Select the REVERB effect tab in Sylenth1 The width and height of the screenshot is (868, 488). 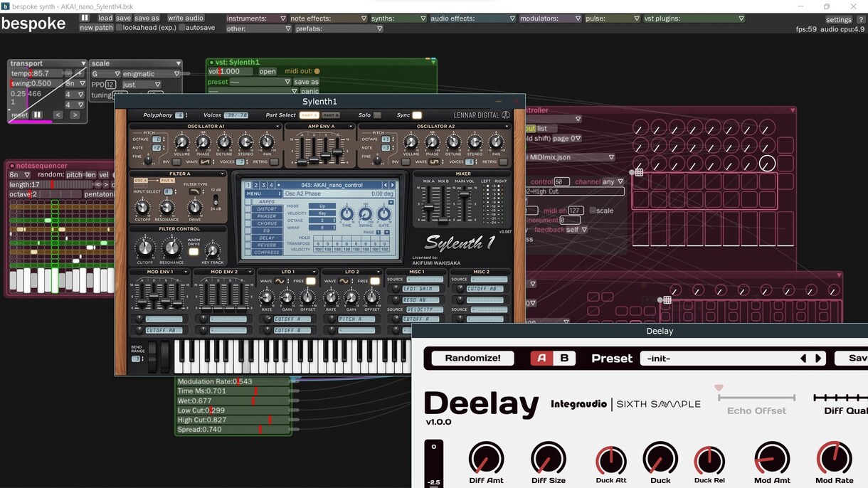pyautogui.click(x=267, y=245)
